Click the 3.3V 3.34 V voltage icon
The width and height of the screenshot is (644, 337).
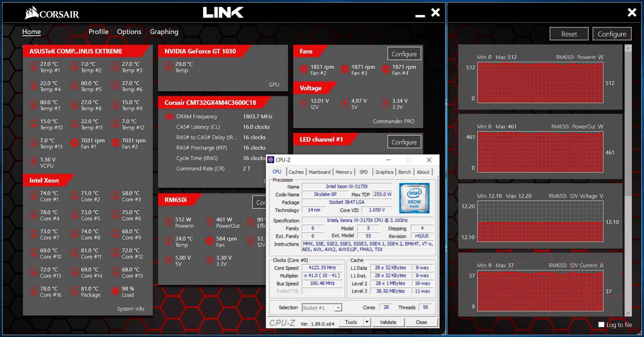pyautogui.click(x=386, y=103)
